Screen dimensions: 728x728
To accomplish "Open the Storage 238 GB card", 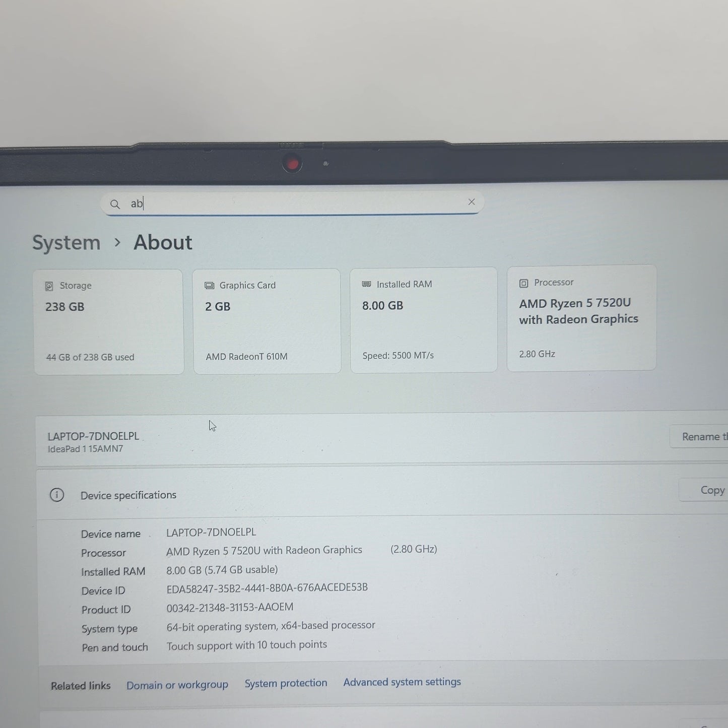I will point(109,322).
